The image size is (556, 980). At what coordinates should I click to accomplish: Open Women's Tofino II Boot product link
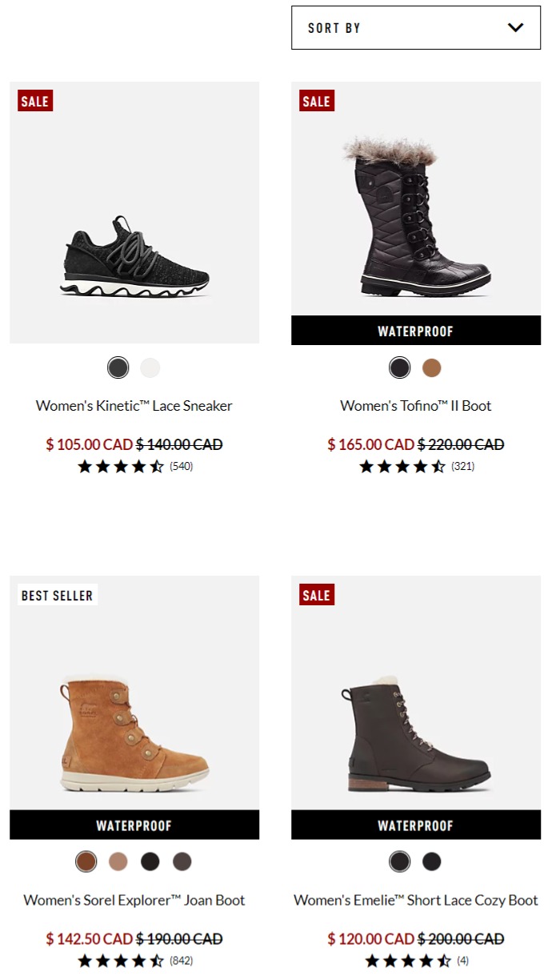[x=416, y=406]
